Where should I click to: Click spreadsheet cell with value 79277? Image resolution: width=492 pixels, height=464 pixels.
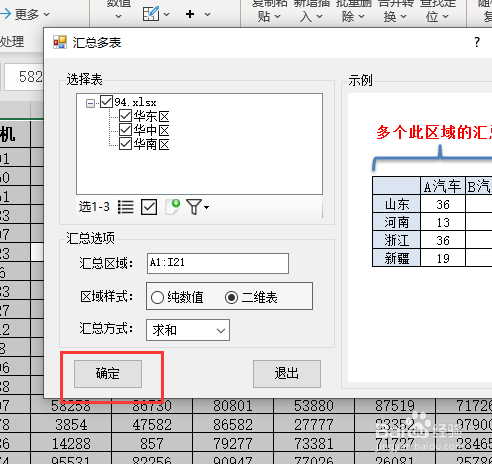pos(233,444)
